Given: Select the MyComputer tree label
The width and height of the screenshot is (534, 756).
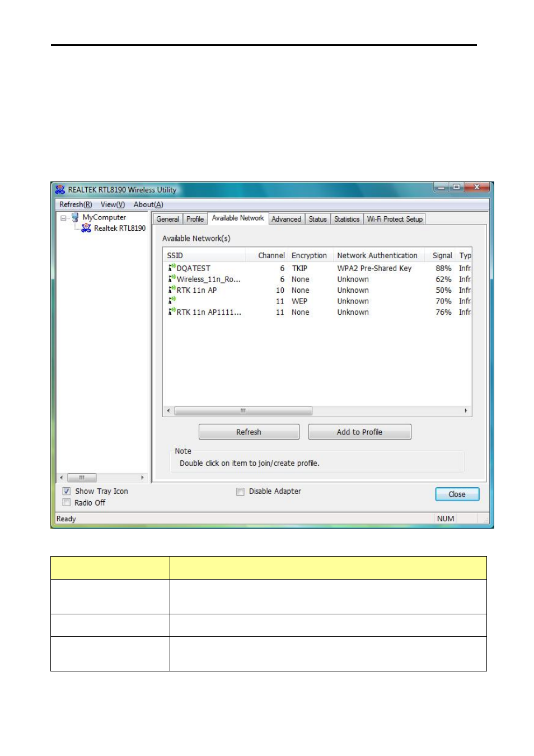Looking at the screenshot, I should (x=104, y=217).
